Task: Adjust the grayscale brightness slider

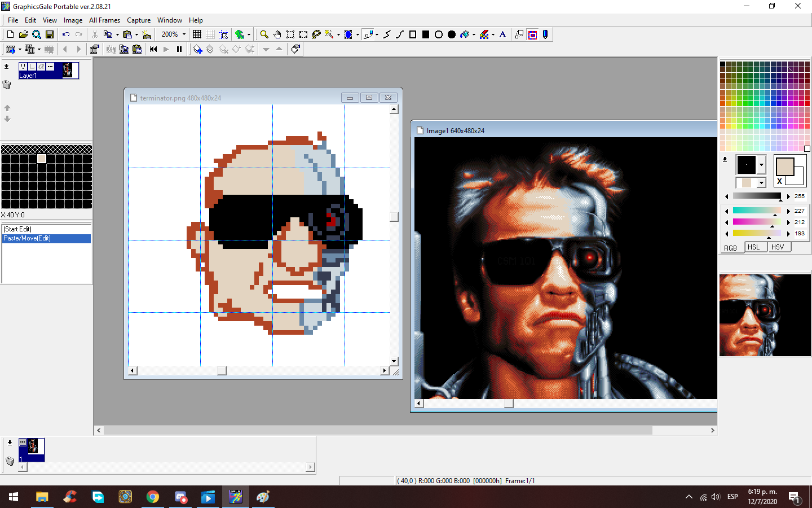Action: [757, 196]
